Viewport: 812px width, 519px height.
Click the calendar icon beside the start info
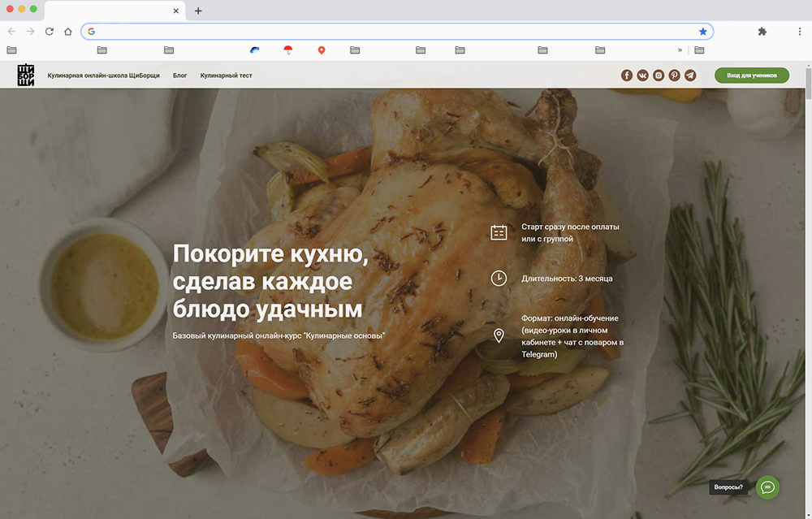click(x=499, y=232)
